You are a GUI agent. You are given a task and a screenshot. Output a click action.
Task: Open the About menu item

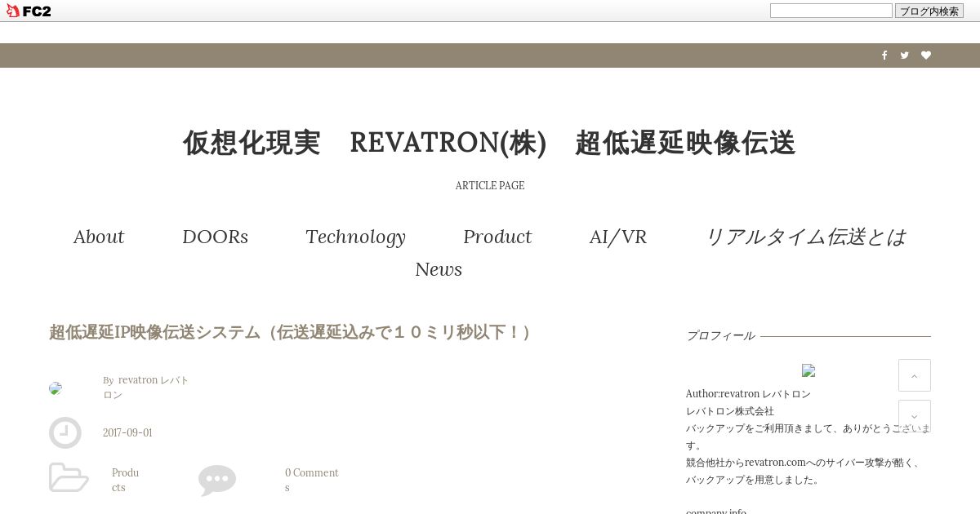tap(99, 237)
